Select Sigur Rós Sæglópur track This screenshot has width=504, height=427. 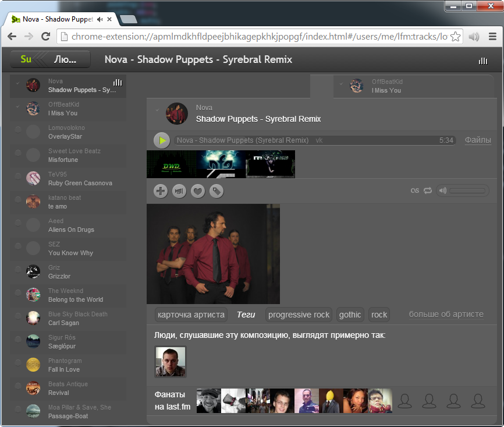point(68,342)
